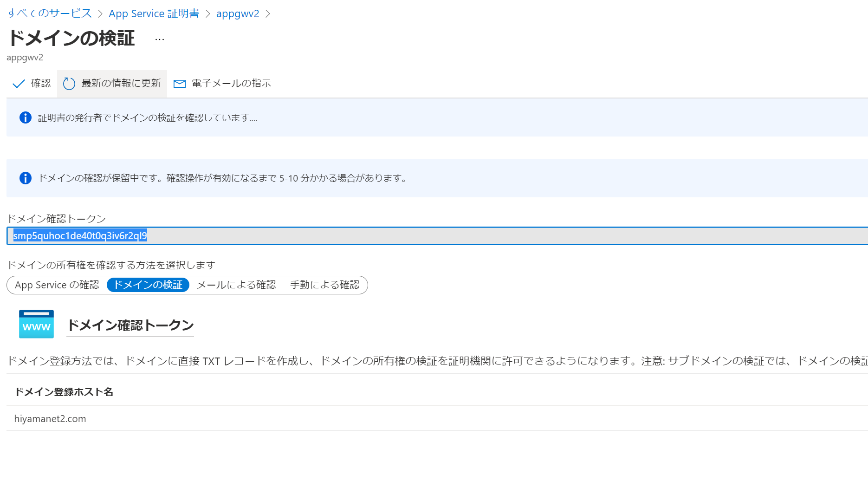The image size is (868, 488).
Task: Click the ドメインの確認が保留中です message text
Action: click(223, 178)
